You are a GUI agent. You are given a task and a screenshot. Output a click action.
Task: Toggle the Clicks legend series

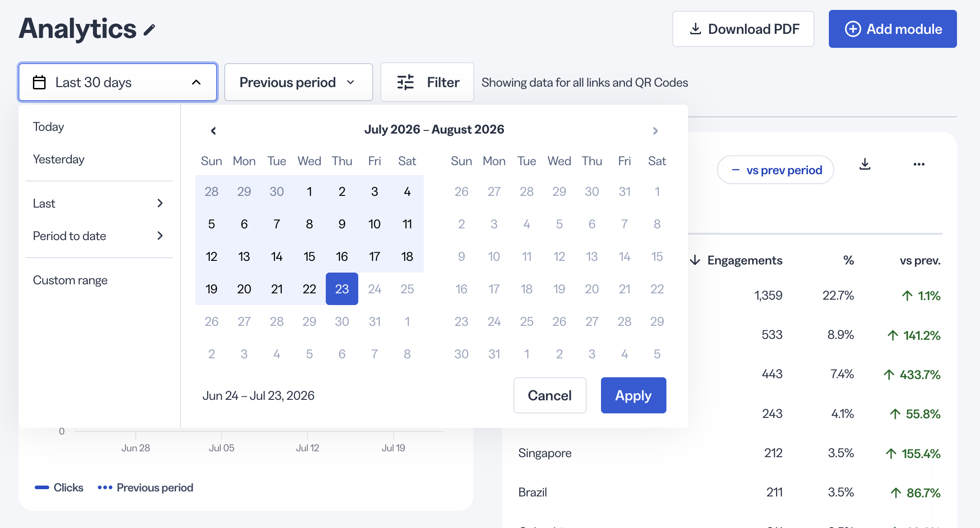tap(59, 488)
